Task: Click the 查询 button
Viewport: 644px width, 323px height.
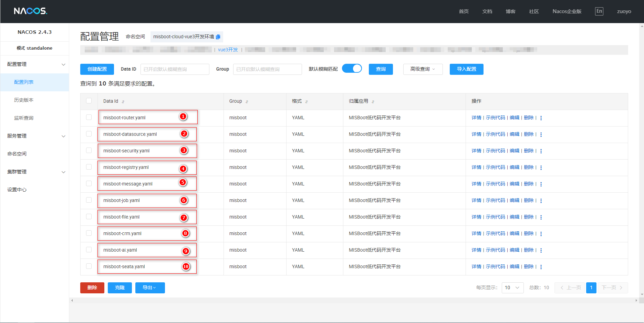Action: pyautogui.click(x=381, y=69)
